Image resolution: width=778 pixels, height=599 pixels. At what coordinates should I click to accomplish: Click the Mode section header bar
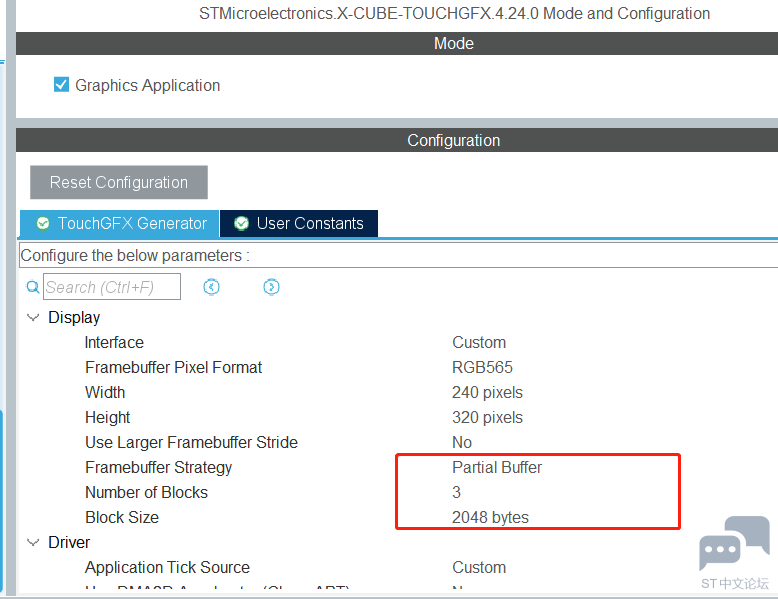(397, 43)
